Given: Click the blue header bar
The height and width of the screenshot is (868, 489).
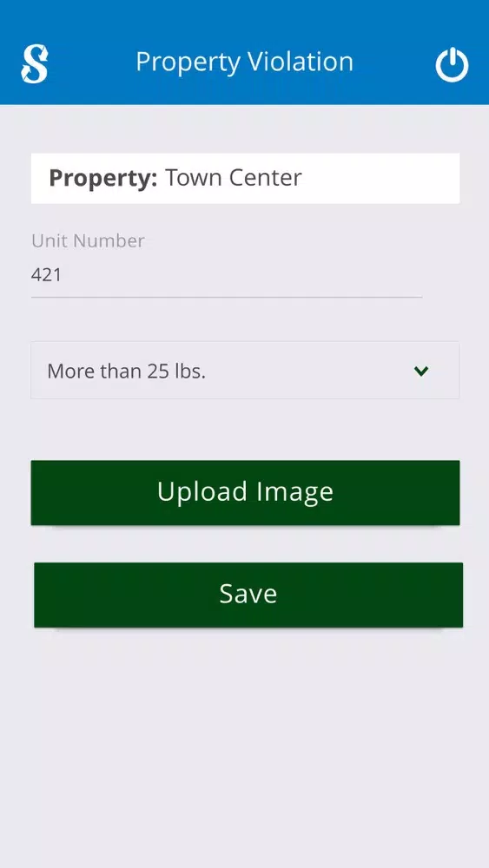Looking at the screenshot, I should (244, 52).
